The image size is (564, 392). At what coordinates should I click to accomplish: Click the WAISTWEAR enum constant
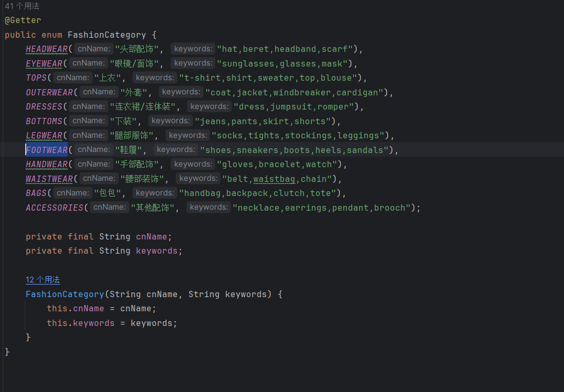[49, 179]
